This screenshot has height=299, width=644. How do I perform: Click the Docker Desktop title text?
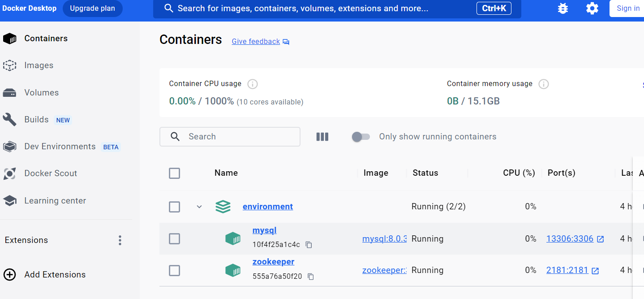[x=30, y=8]
